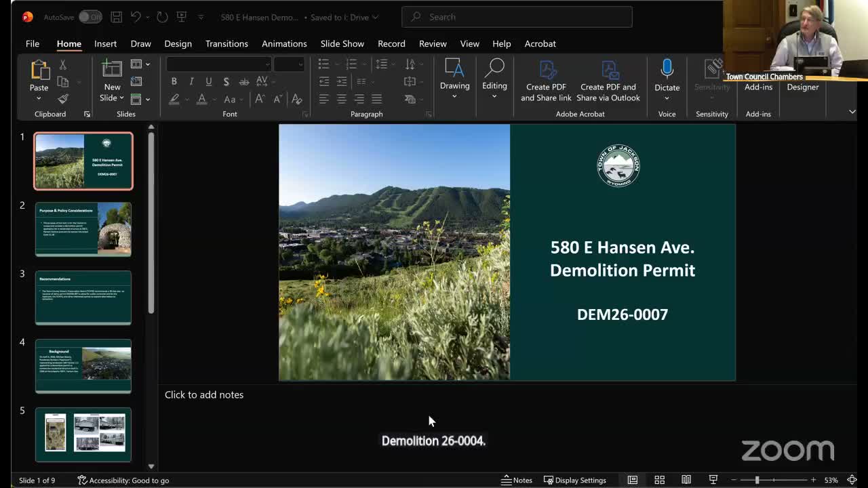Screen dimensions: 868x488
Task: Click the Save icon in title bar
Action: (117, 17)
